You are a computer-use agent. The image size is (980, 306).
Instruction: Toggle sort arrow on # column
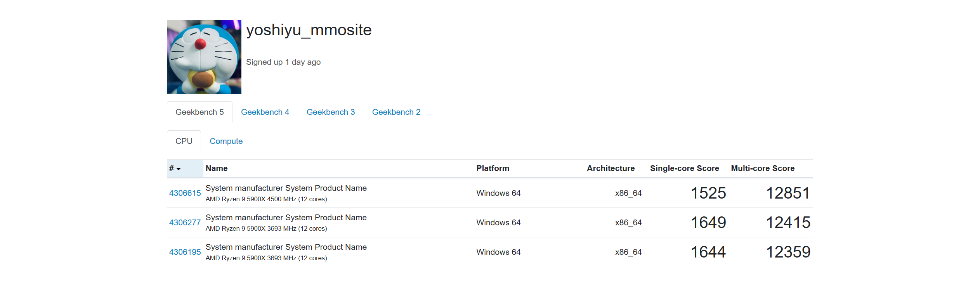coord(178,169)
